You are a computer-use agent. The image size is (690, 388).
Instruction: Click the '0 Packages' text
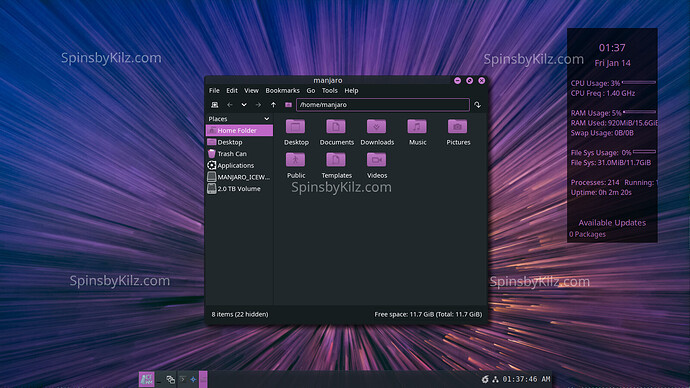coord(587,234)
